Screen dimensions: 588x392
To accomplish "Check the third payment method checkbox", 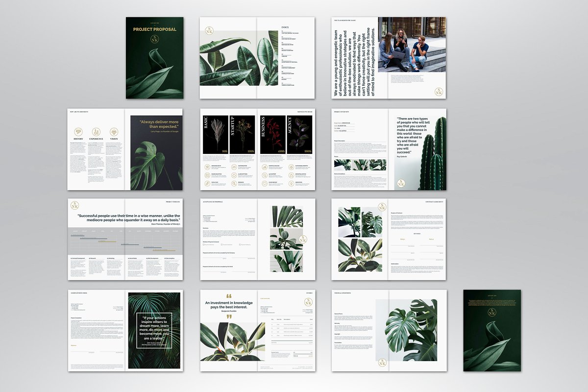I will [x=240, y=244].
